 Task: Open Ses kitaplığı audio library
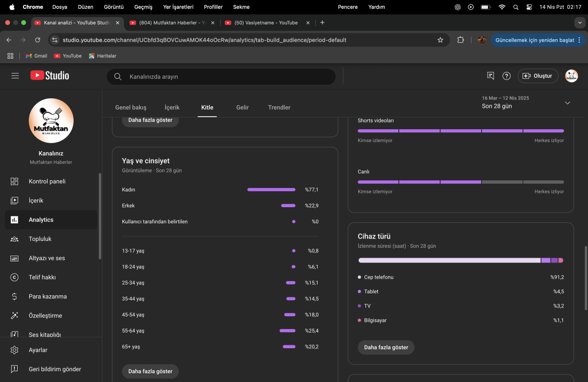pyautogui.click(x=51, y=334)
